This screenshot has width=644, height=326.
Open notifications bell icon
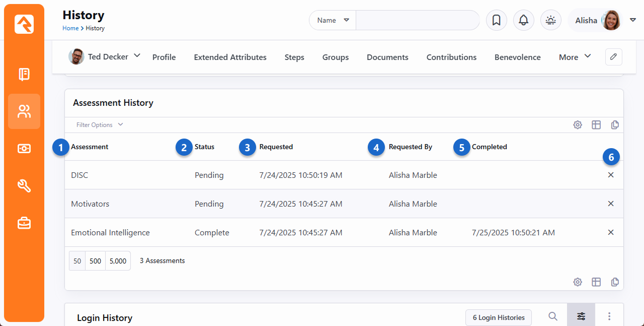523,21
